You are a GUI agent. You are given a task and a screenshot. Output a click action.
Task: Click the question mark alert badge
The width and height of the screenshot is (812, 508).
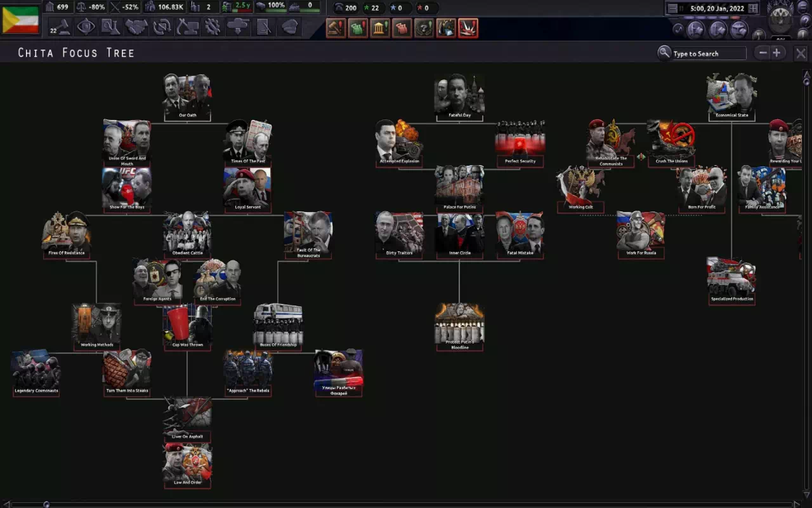click(x=424, y=28)
